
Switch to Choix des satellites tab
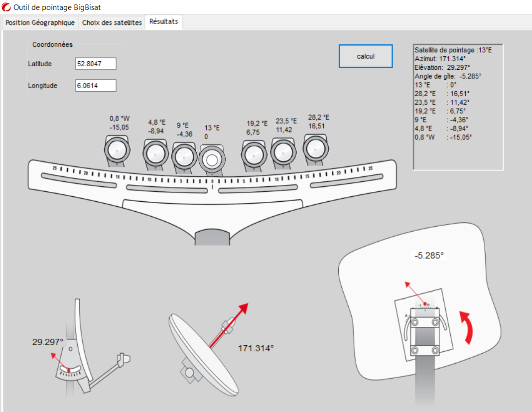[x=112, y=23]
